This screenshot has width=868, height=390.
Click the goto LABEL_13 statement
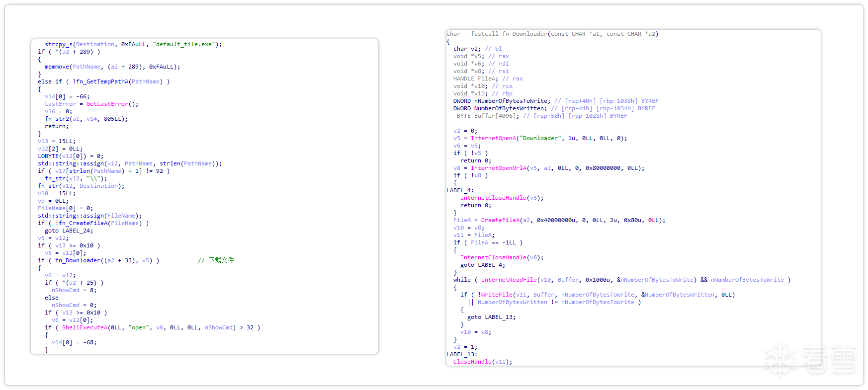coord(492,317)
